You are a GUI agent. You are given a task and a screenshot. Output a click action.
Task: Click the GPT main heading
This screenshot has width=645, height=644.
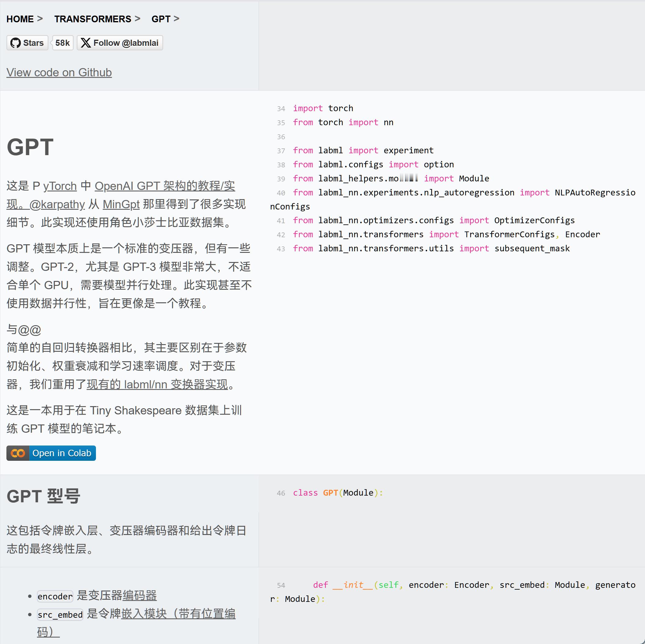(x=30, y=147)
